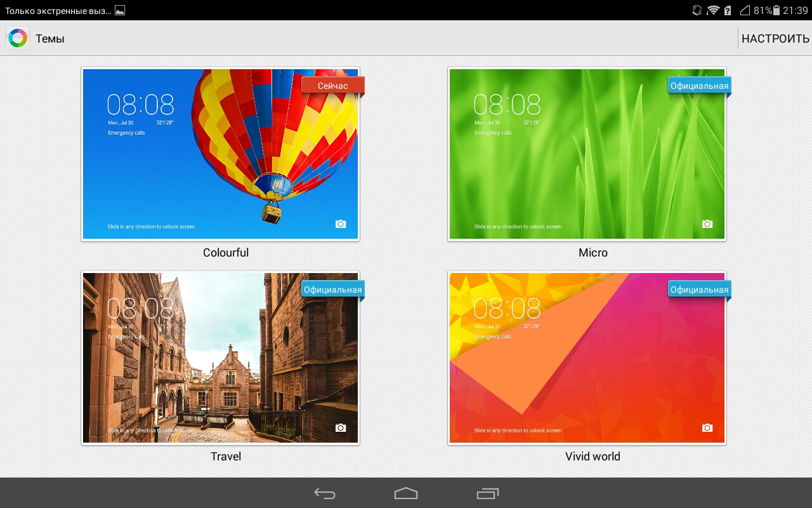Click the Travel theme name label
This screenshot has width=812, height=508.
coord(226,457)
